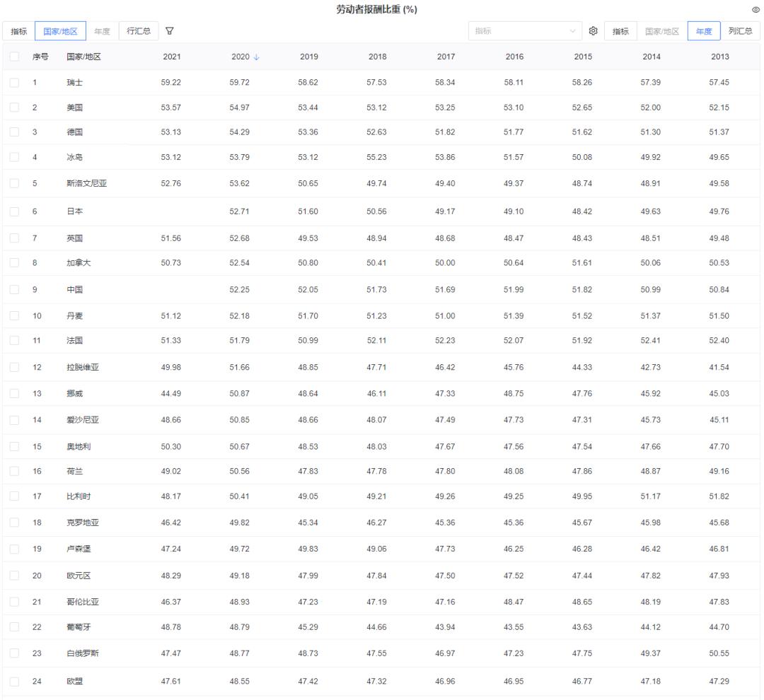Check the checkbox for the 瑞士 row
The width and height of the screenshot is (764, 700).
(14, 81)
